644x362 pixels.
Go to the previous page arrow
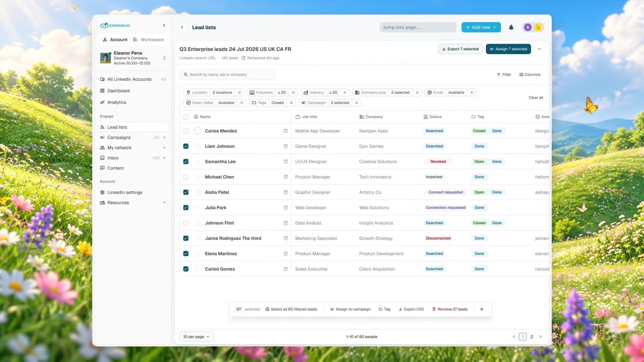coord(514,337)
